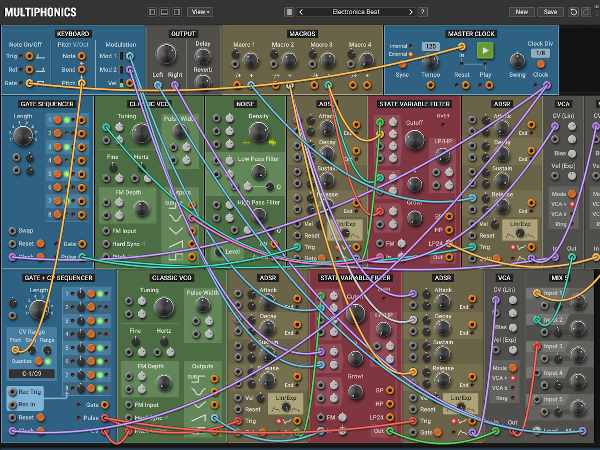Go to the next preset arrow
This screenshot has width=600, height=450.
click(411, 12)
